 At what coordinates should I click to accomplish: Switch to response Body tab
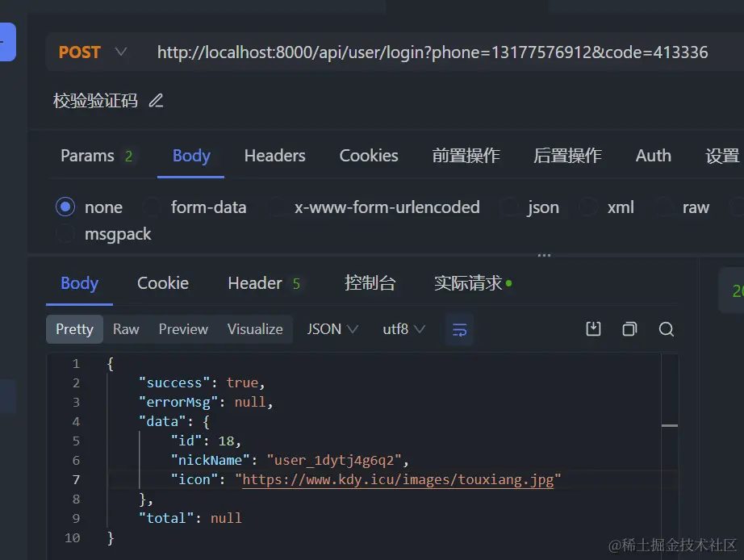[79, 283]
